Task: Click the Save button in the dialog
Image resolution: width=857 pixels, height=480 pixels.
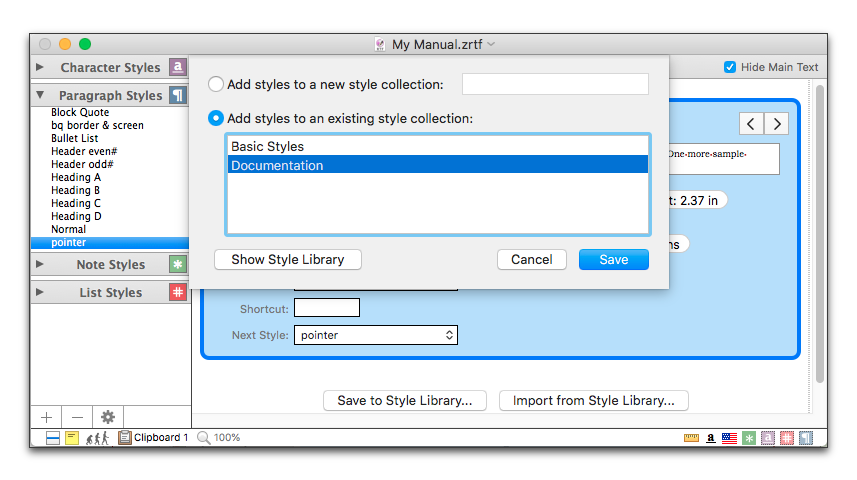Action: pos(613,260)
